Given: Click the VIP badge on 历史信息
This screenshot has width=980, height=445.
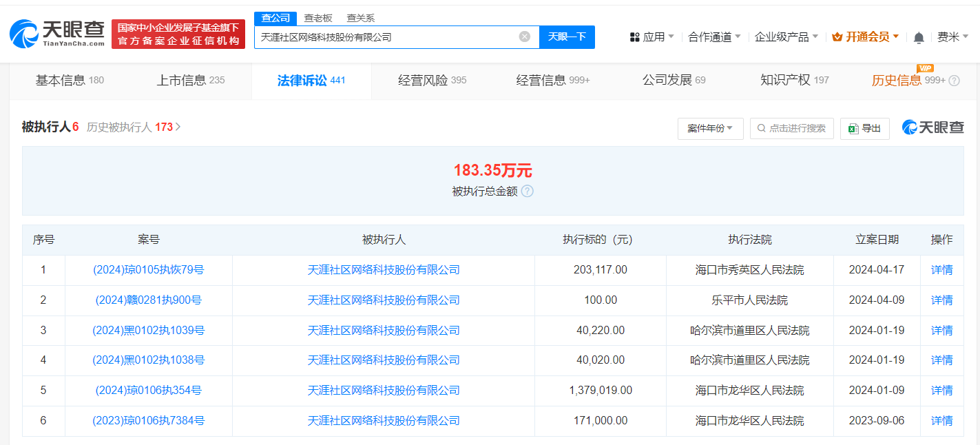Looking at the screenshot, I should click(x=925, y=69).
